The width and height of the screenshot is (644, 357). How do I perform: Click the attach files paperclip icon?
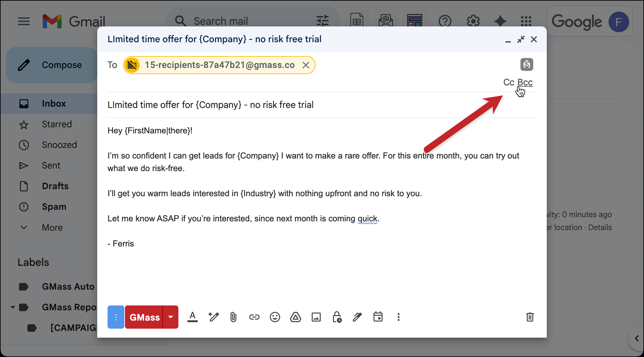pos(233,317)
